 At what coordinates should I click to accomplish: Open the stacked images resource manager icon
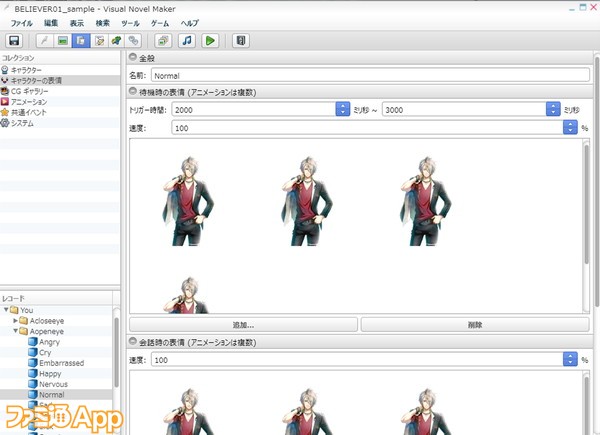[x=163, y=41]
